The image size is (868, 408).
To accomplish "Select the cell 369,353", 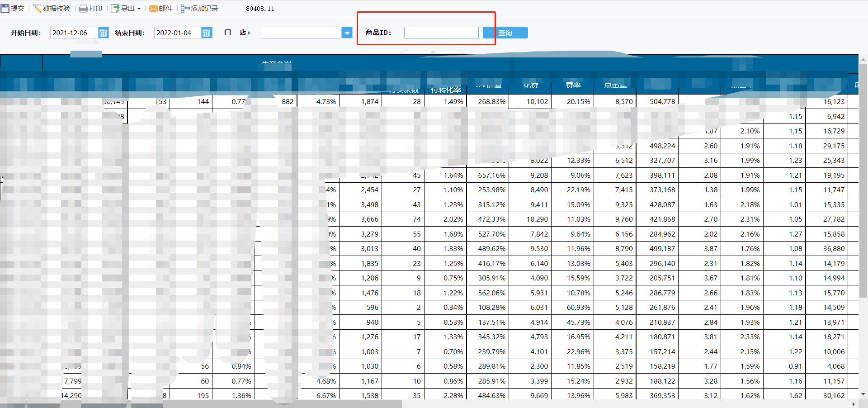I will [662, 396].
